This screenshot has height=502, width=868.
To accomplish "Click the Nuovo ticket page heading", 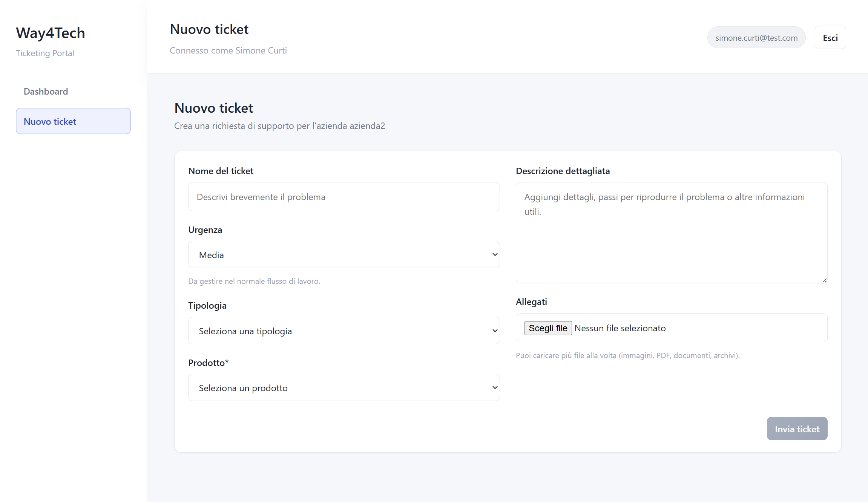I will (x=213, y=108).
